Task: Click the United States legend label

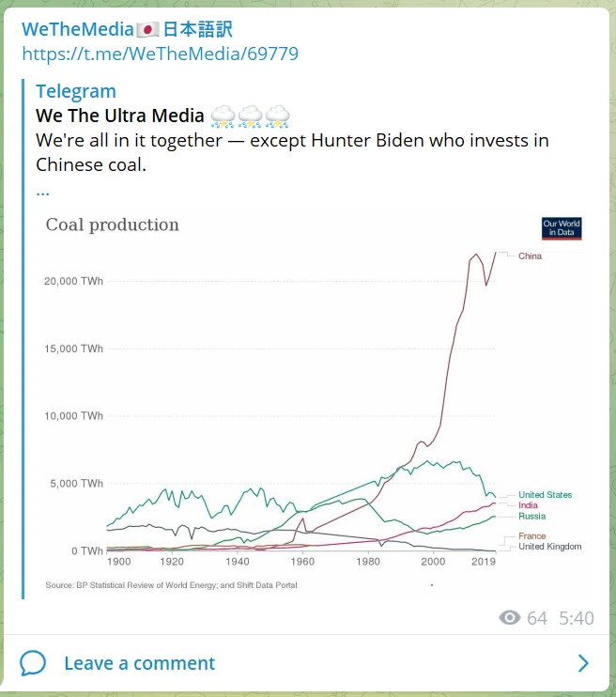Action: 545,495
